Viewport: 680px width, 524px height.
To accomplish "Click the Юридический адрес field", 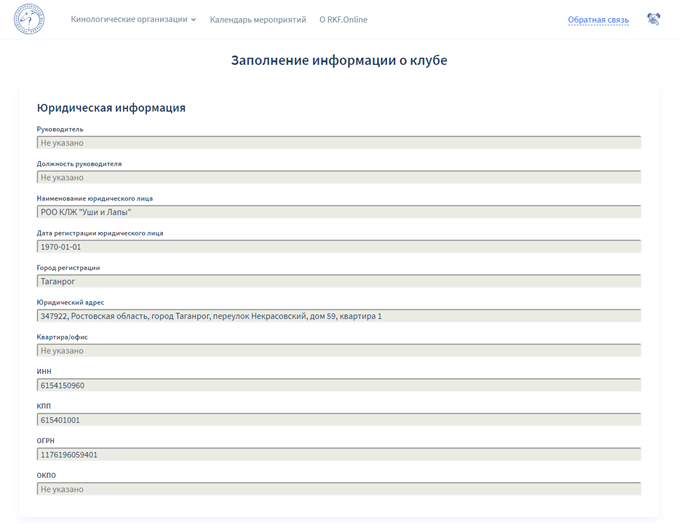I will (x=338, y=316).
